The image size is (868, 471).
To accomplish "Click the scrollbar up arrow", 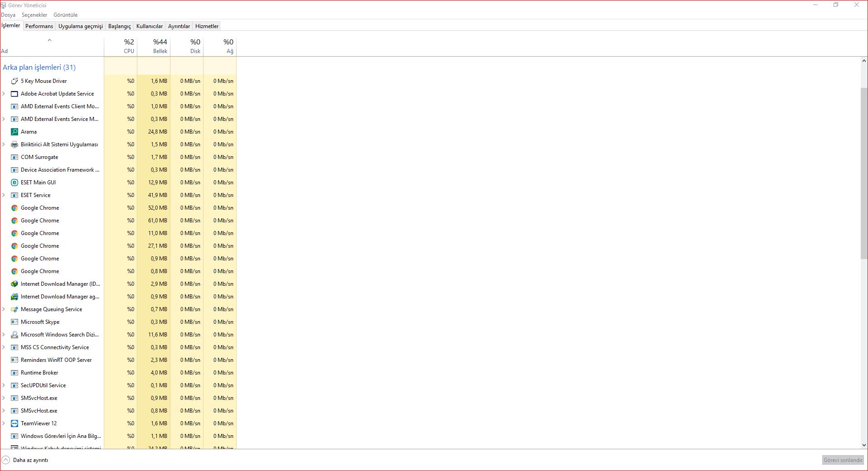I will point(864,61).
